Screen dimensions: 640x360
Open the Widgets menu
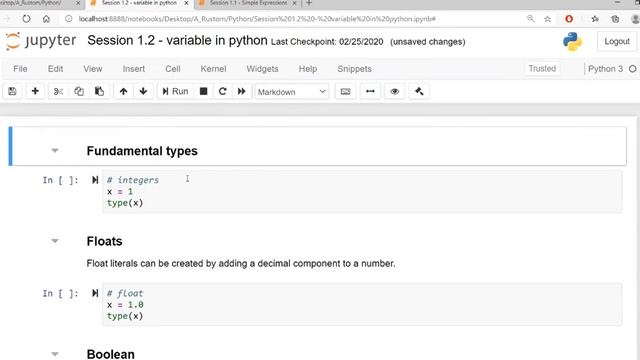(262, 69)
